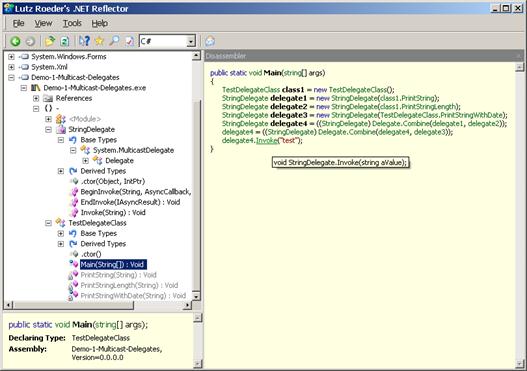Click Delegate.Combine in the delegate4 declaration line
The width and height of the screenshot is (527, 371).
click(x=400, y=123)
